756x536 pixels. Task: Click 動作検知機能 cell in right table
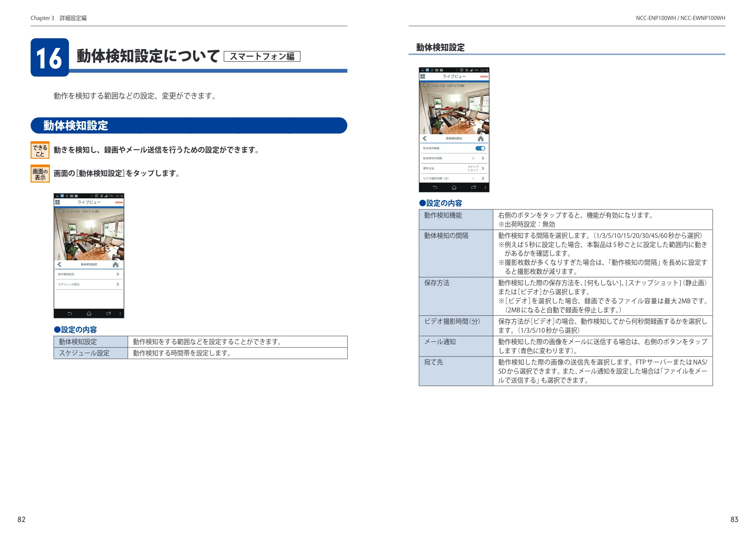tap(456, 219)
